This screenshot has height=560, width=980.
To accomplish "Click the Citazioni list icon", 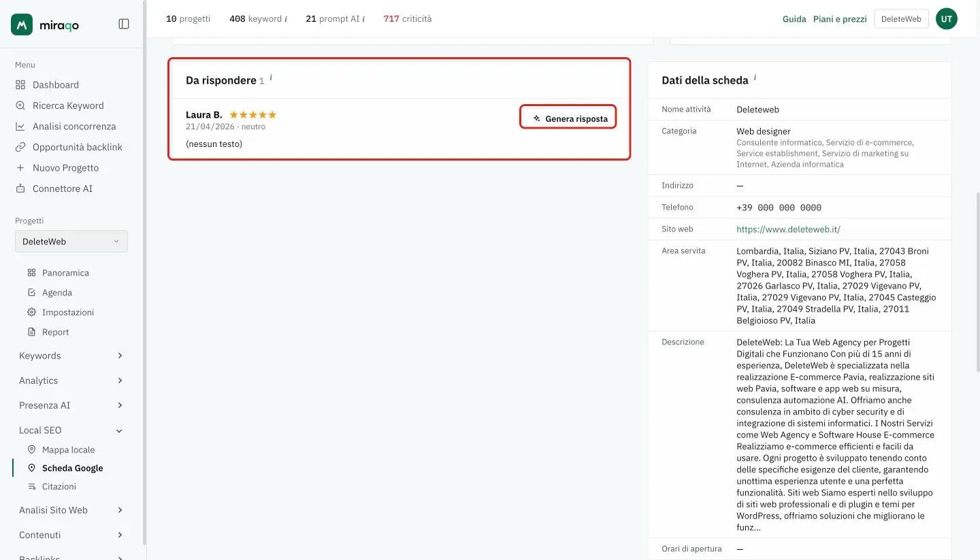I will point(31,487).
